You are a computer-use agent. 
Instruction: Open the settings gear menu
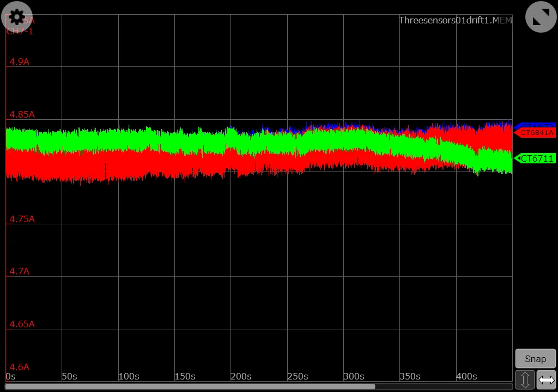[16, 17]
